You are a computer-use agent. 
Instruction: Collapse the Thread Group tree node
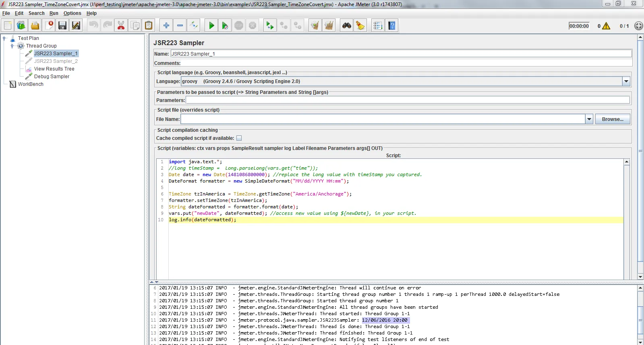tap(12, 46)
